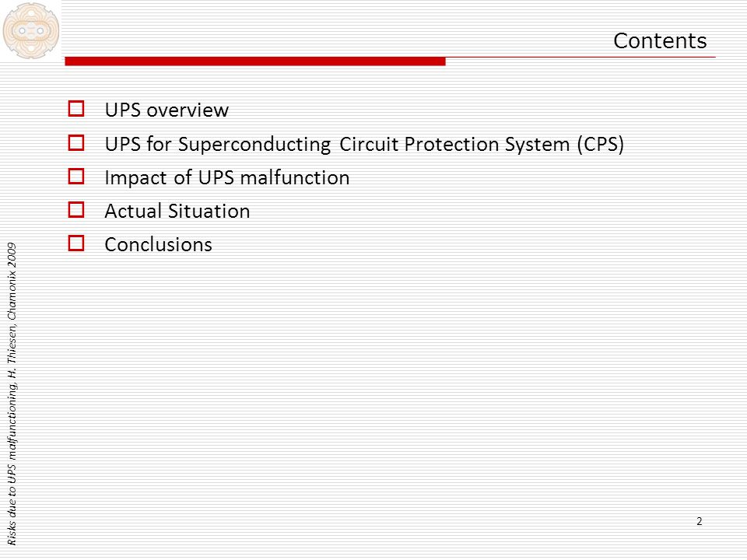Image resolution: width=747 pixels, height=560 pixels.
Task: Select the red square bullet beside Actual Situation
Action: (x=76, y=209)
